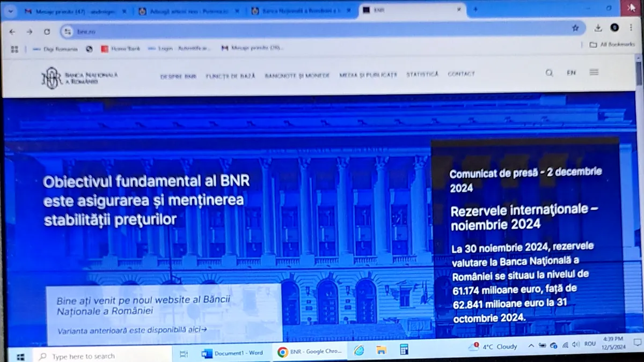Screen dimensions: 644x362
Task: Expand hidden system tray icons chevron
Action: pyautogui.click(x=531, y=346)
